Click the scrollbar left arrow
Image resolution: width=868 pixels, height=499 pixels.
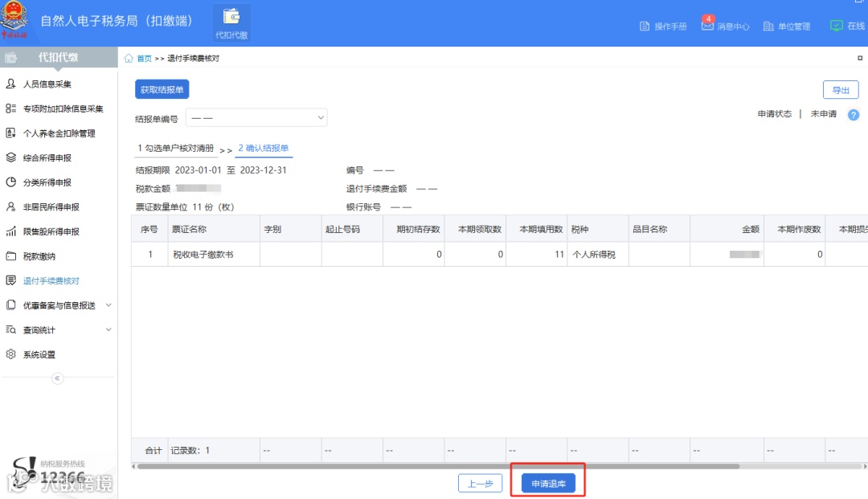point(133,466)
